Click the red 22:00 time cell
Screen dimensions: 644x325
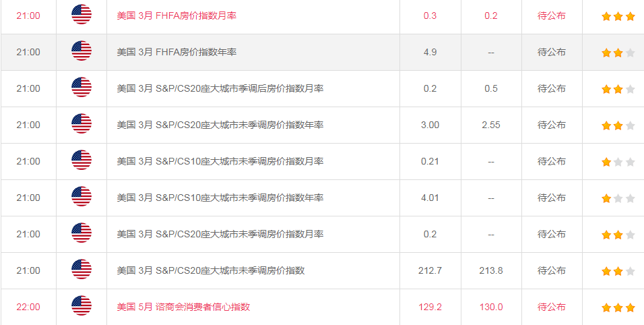coord(28,307)
